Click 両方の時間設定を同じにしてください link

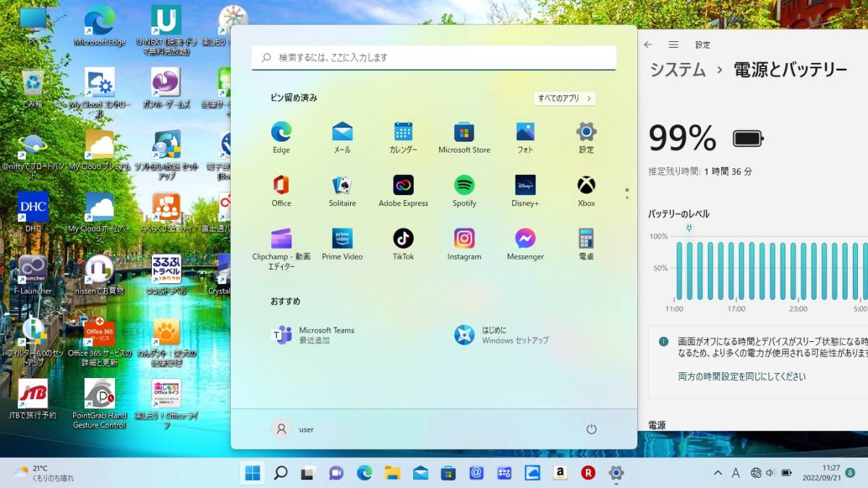pos(741,377)
